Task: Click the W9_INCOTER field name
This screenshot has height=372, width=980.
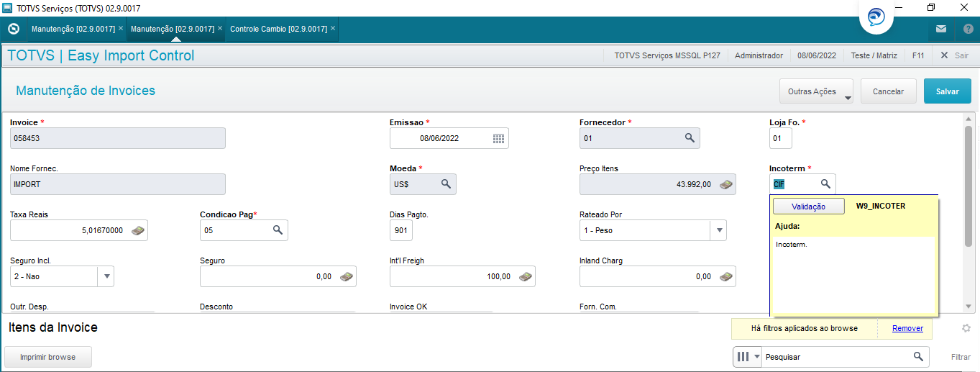Action: [x=881, y=206]
